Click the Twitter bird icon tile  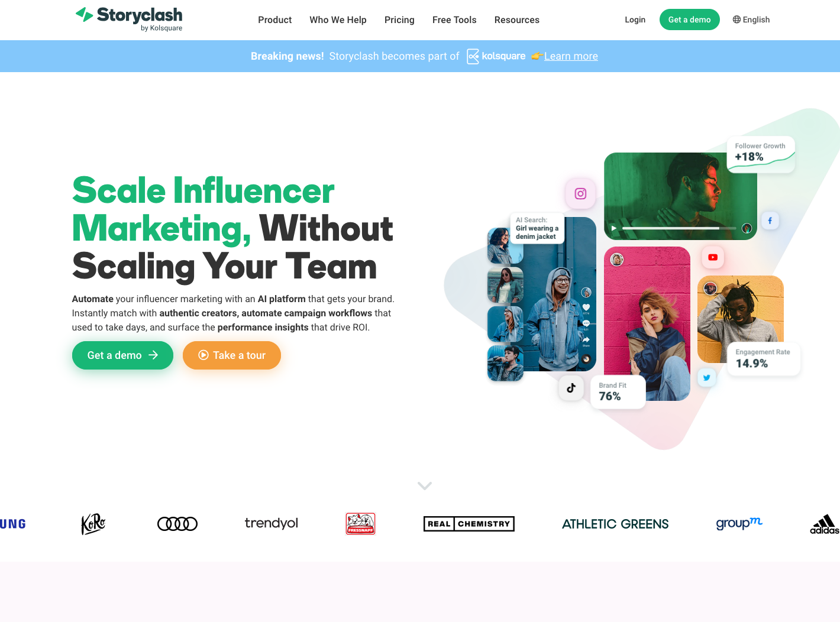point(706,377)
